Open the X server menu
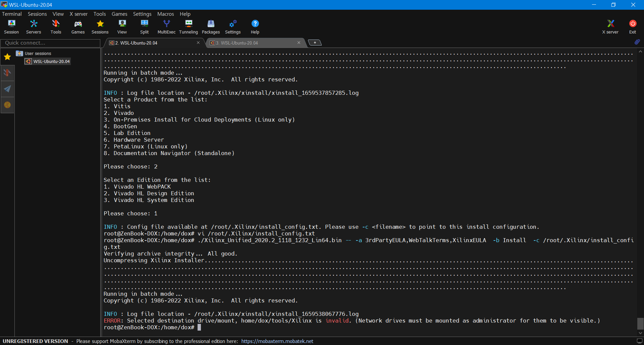 pyautogui.click(x=78, y=14)
